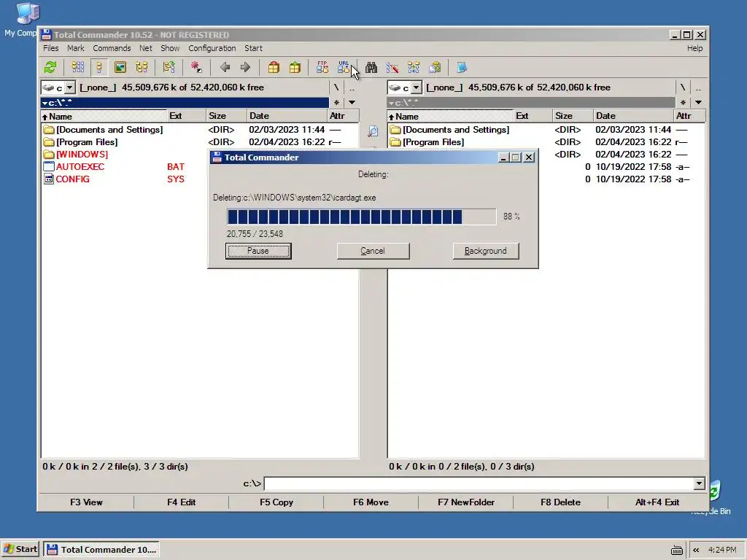The image size is (747, 560).
Task: Click F4 Edit button
Action: [x=181, y=502]
